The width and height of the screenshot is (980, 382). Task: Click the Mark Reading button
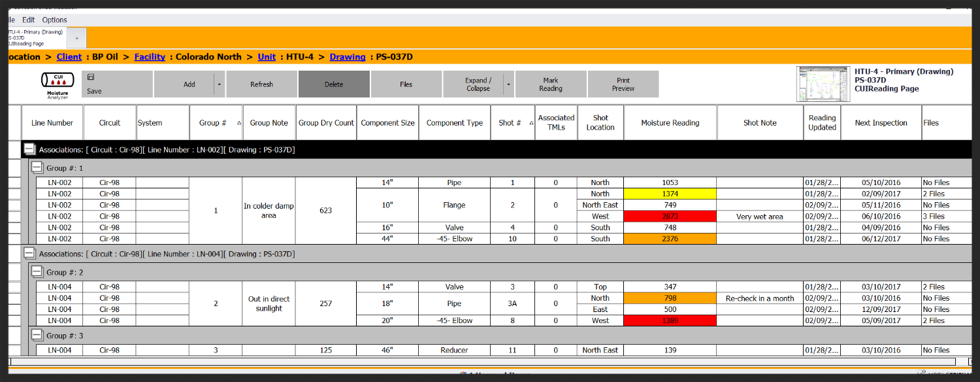pyautogui.click(x=551, y=84)
